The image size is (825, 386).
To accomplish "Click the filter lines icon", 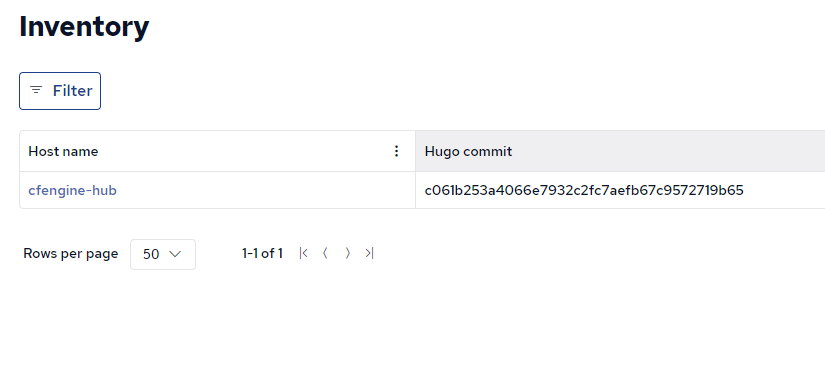I will pos(36,90).
